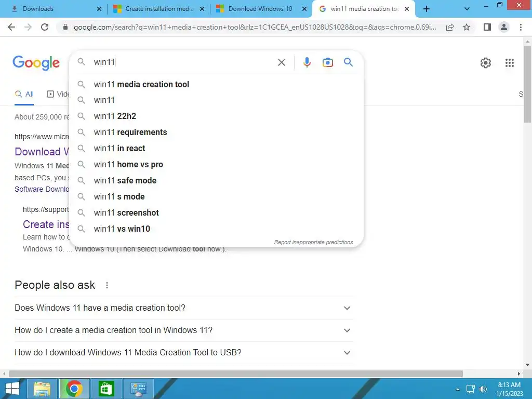Click the network tray icon
Viewport: 532px width, 399px height.
pos(470,389)
